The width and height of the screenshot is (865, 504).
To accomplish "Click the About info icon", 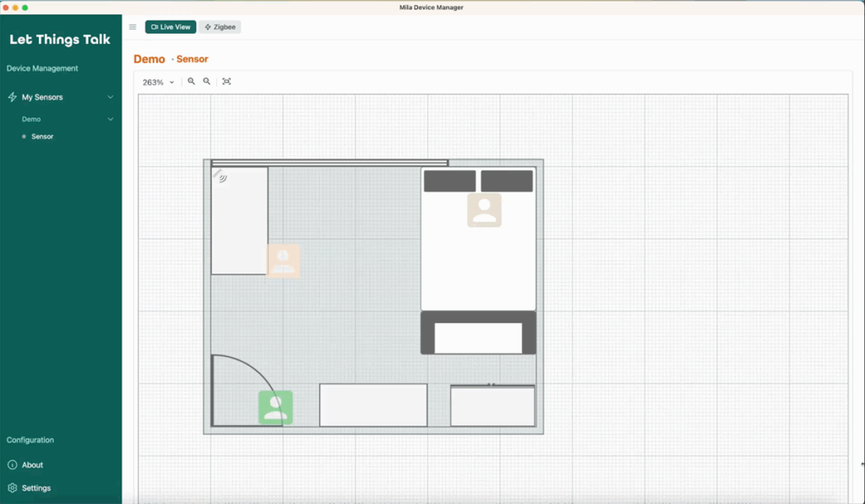I will 12,465.
